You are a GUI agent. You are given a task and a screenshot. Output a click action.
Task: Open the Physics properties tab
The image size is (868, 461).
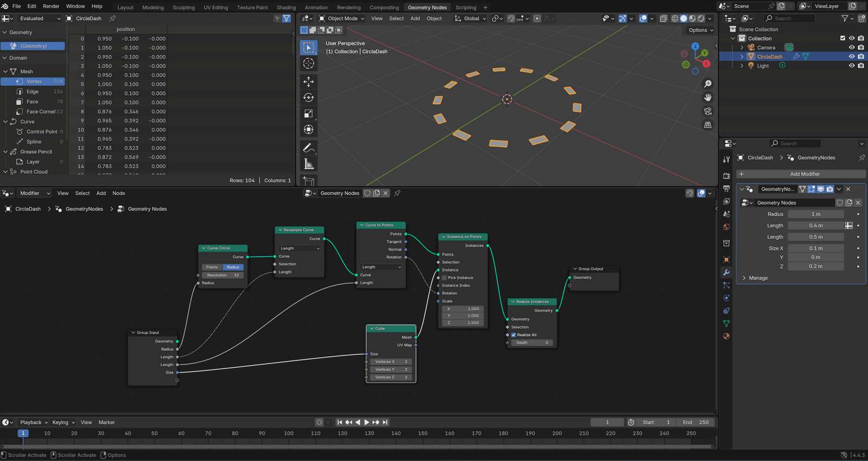pos(726,298)
